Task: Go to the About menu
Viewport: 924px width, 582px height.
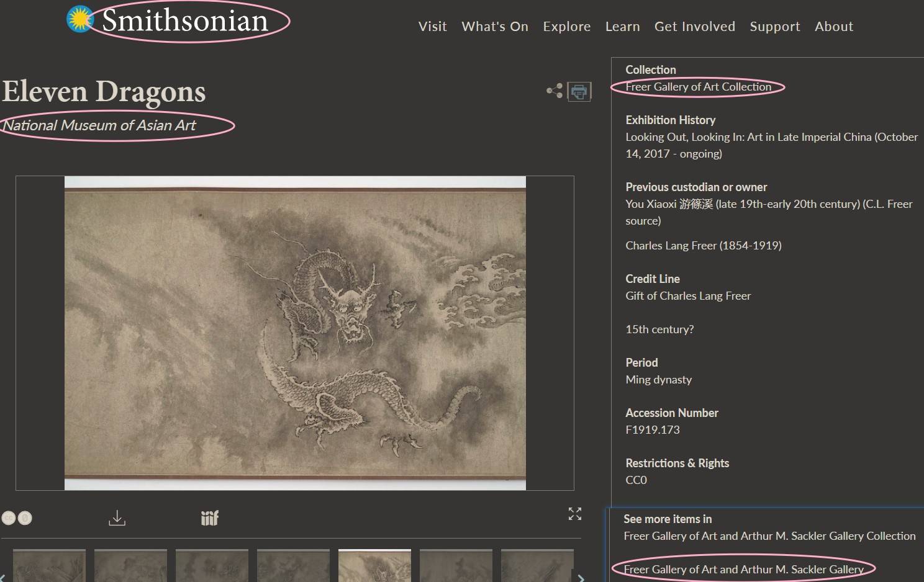Action: pyautogui.click(x=833, y=27)
